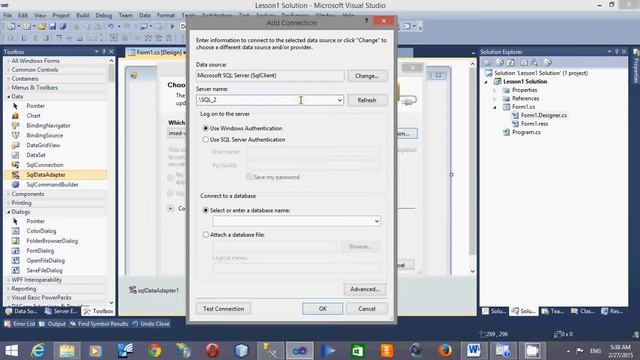This screenshot has width=640, height=360.
Task: Select the BindingSource toolbox item
Action: pos(44,135)
